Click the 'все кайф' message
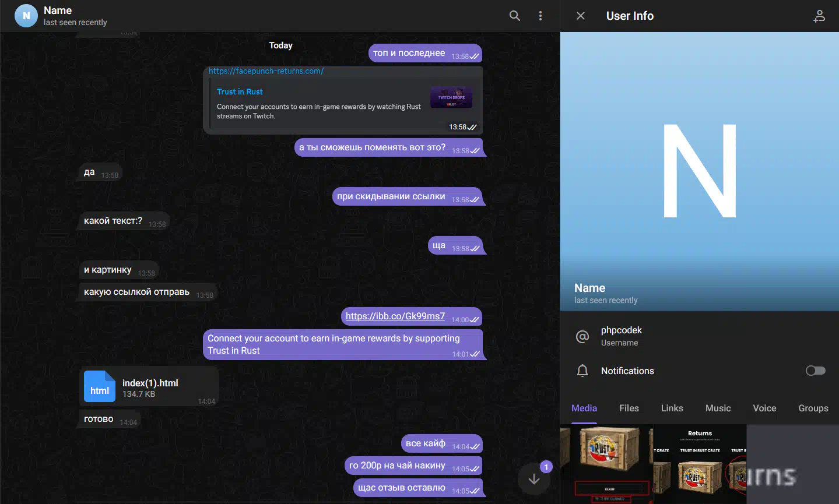 pyautogui.click(x=442, y=443)
